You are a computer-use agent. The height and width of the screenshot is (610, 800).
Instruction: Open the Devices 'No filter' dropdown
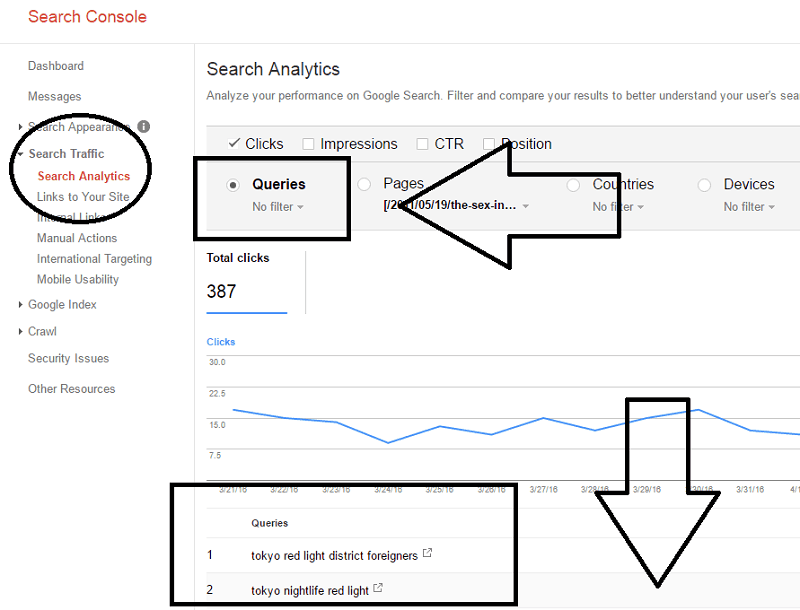pyautogui.click(x=749, y=207)
